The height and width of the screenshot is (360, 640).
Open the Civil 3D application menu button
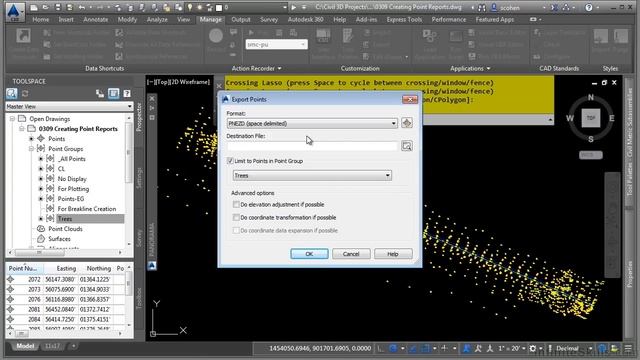[15, 11]
